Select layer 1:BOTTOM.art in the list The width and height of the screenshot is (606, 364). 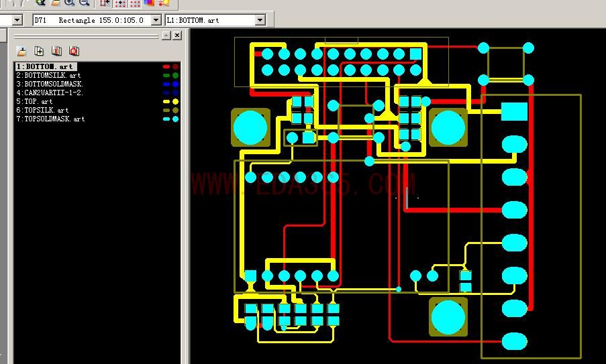point(45,66)
